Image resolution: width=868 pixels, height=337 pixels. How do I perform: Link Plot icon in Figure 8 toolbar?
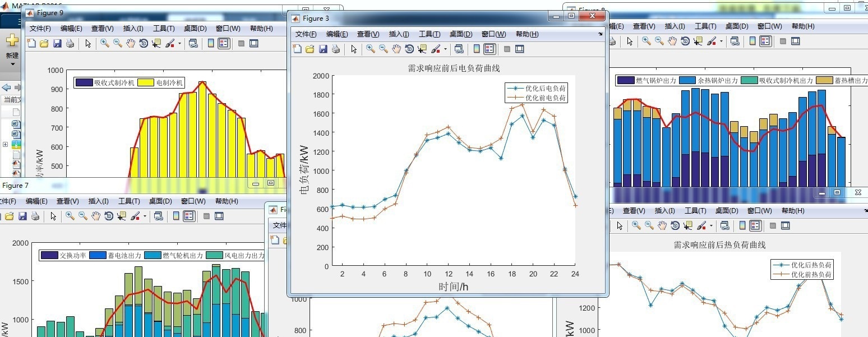(x=735, y=41)
